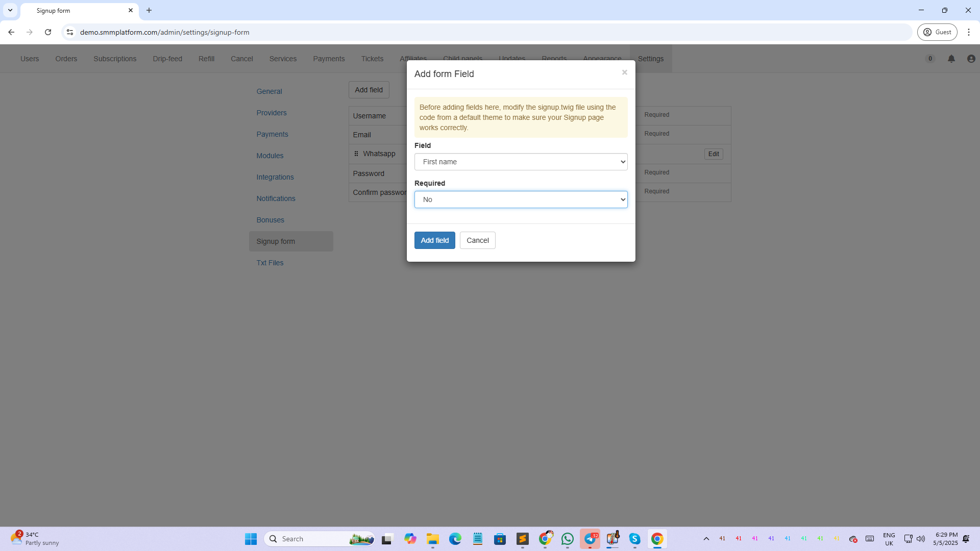Open the Providers settings link
Viewport: 980px width, 551px height.
point(272,113)
